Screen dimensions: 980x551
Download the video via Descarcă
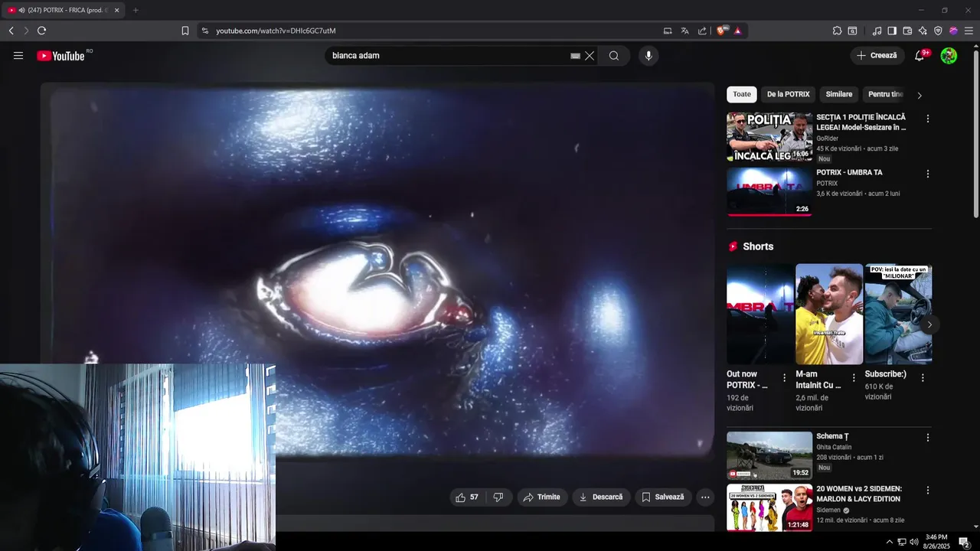click(601, 497)
